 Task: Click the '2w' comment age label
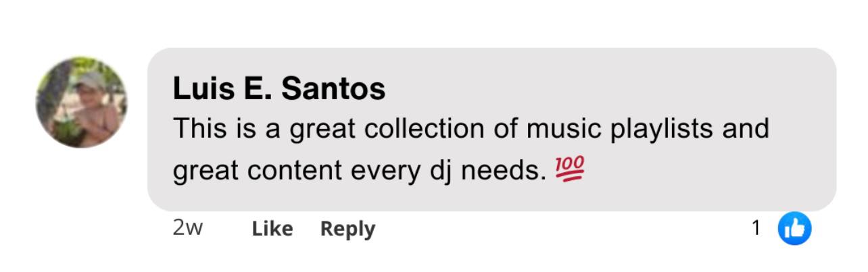189,228
